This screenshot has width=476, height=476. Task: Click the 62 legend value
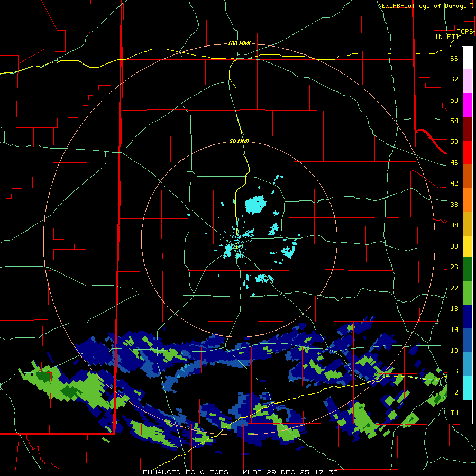pos(454,79)
